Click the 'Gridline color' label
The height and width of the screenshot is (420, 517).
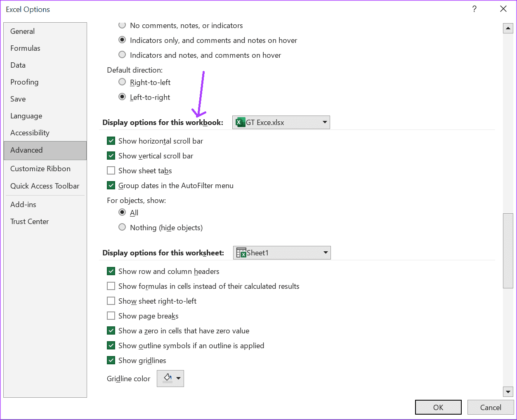click(x=129, y=379)
